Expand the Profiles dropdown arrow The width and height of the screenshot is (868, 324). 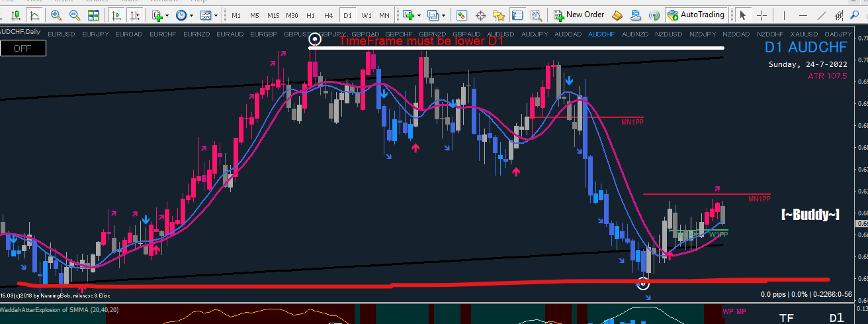(444, 15)
